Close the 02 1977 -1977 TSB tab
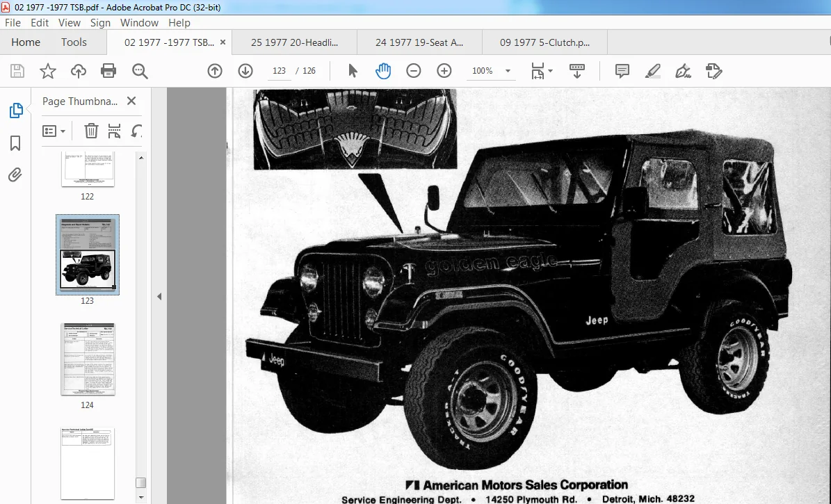The image size is (831, 504). [223, 42]
